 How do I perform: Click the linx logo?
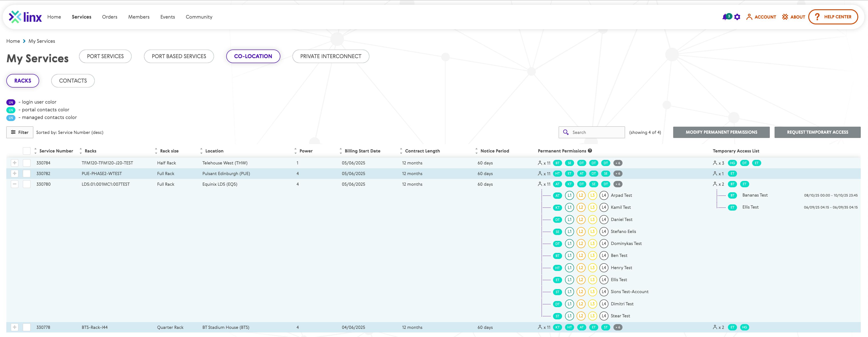25,17
